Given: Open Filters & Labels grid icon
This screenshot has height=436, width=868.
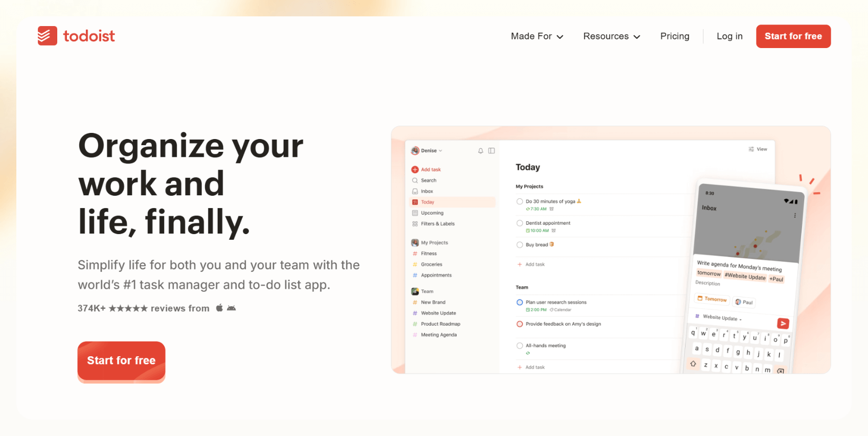Looking at the screenshot, I should (415, 224).
